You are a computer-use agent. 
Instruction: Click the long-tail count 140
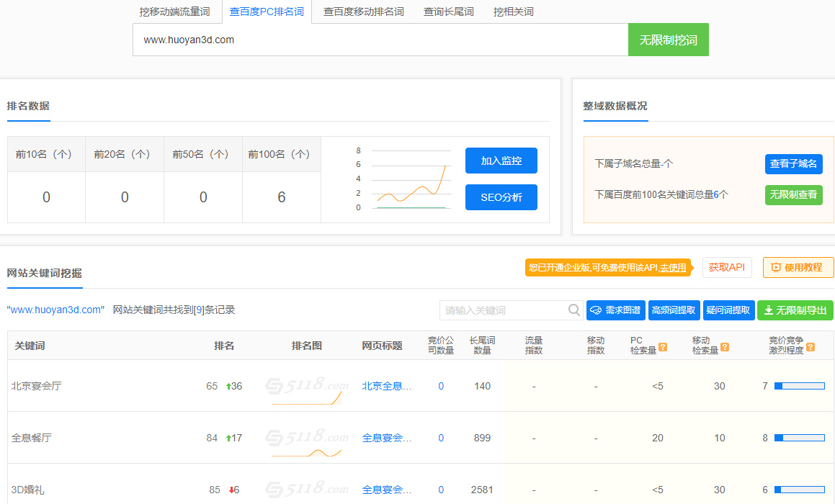point(482,387)
